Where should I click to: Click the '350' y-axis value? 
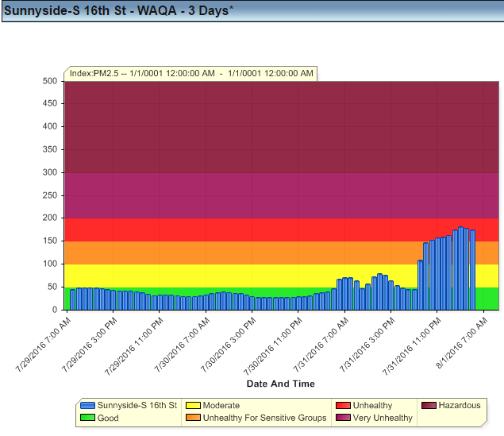50,149
